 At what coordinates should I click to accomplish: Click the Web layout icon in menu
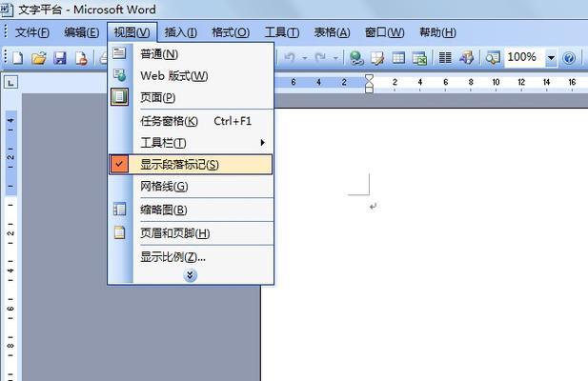(120, 75)
